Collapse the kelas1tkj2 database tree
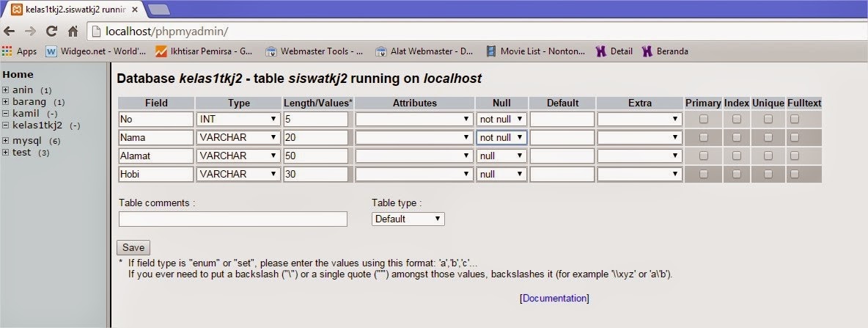Image resolution: width=868 pixels, height=328 pixels. [6, 125]
